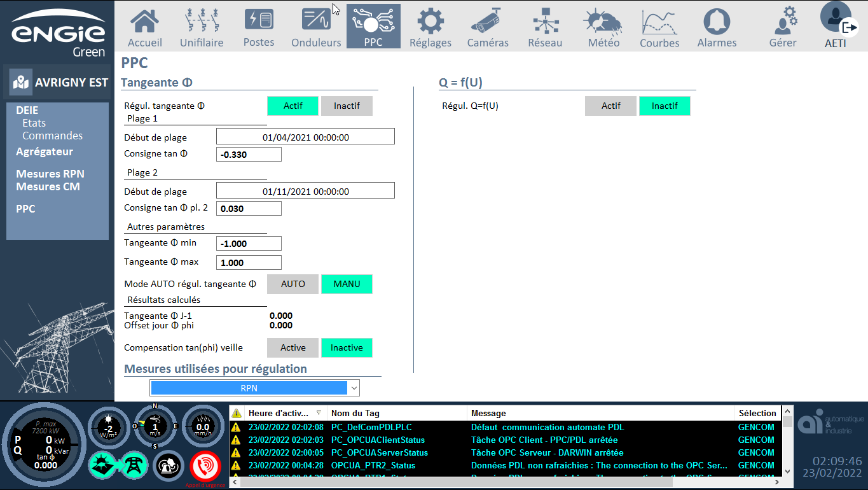Image resolution: width=868 pixels, height=490 pixels.
Task: Open the Météo weather page
Action: tap(603, 27)
